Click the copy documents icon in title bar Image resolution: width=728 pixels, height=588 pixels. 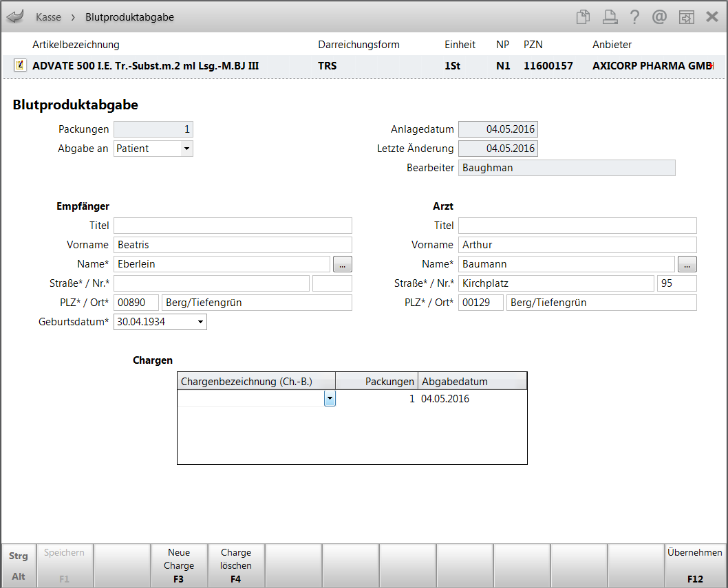click(x=584, y=17)
